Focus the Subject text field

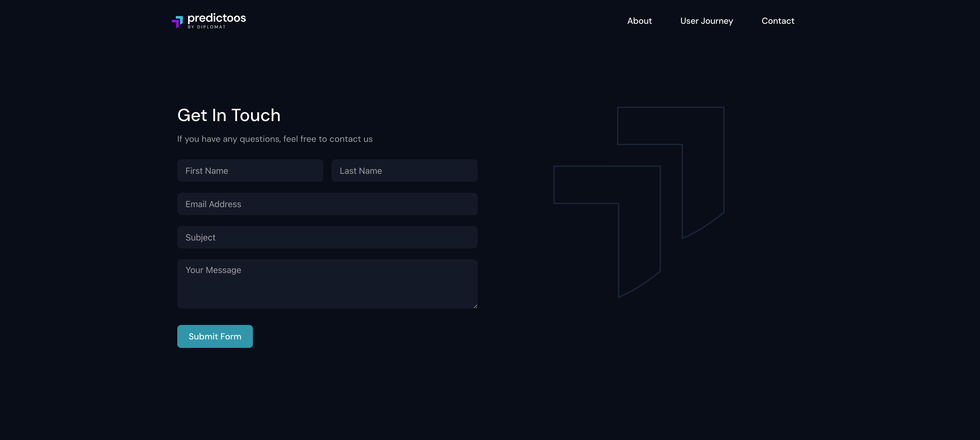pos(327,237)
